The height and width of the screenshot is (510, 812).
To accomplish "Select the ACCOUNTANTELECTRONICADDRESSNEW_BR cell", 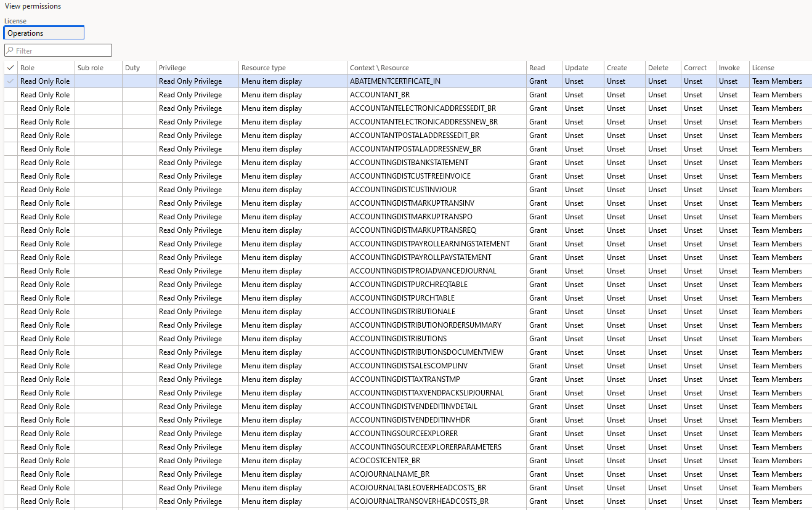I will 437,122.
